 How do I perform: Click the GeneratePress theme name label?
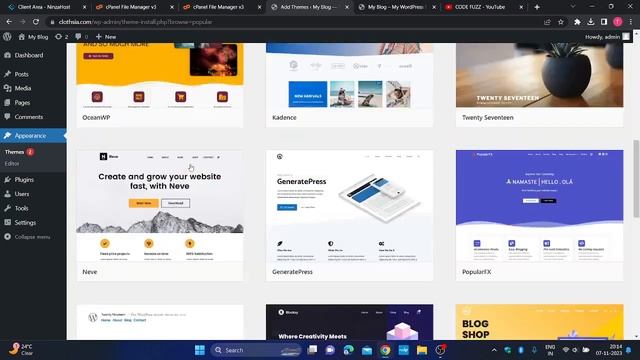tap(292, 272)
